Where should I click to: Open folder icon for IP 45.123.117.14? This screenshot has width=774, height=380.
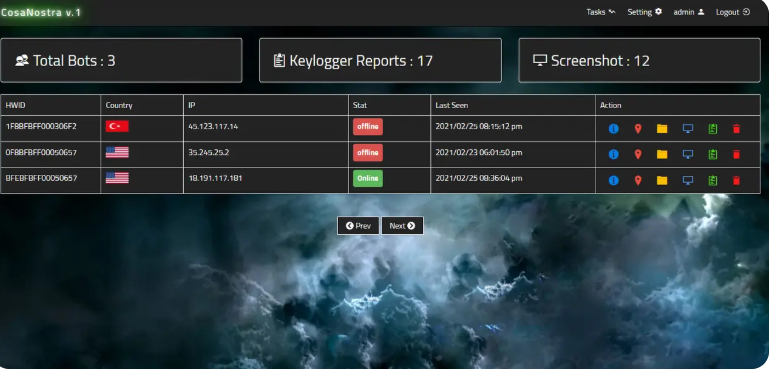[662, 129]
